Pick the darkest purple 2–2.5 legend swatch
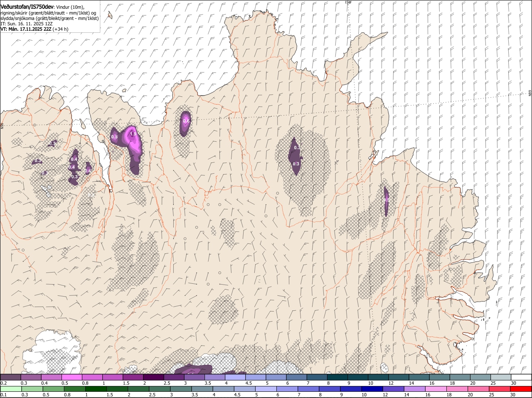 click(154, 377)
